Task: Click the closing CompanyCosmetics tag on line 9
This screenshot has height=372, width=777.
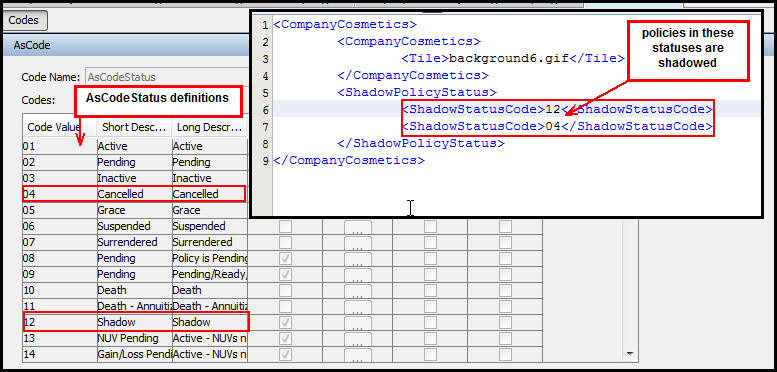Action: pos(349,160)
